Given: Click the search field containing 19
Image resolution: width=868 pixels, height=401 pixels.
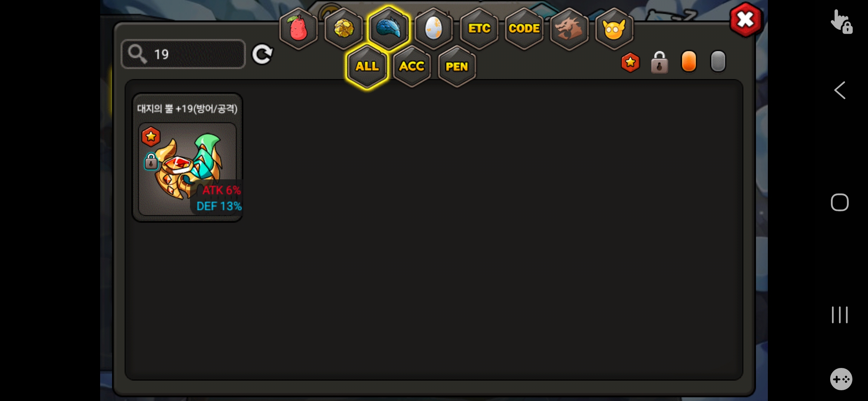Looking at the screenshot, I should coord(183,54).
